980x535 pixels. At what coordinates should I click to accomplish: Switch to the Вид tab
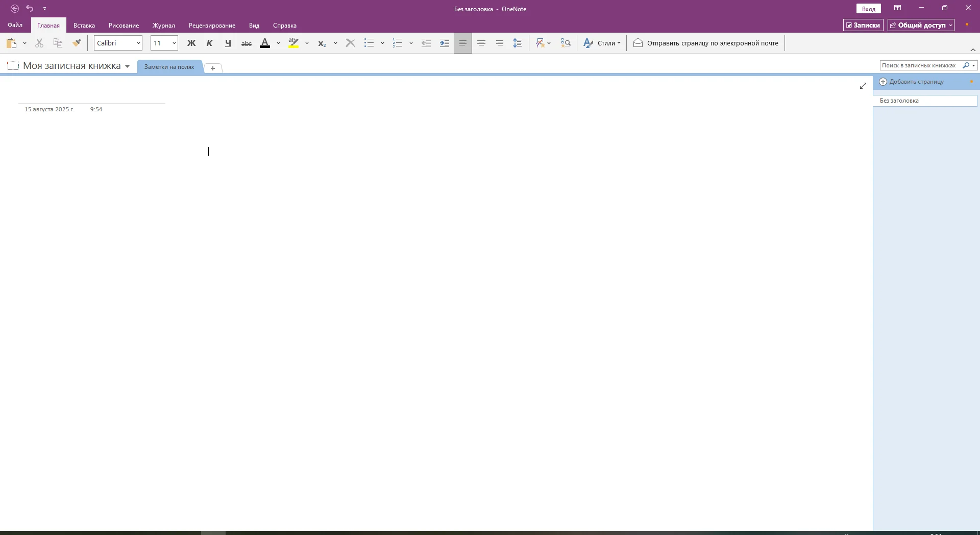(254, 25)
